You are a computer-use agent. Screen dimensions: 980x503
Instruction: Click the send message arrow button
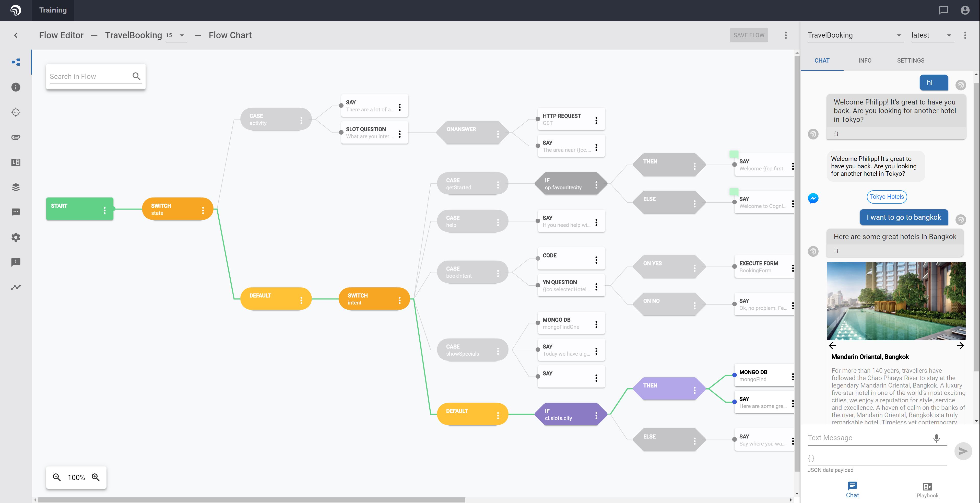click(x=963, y=451)
